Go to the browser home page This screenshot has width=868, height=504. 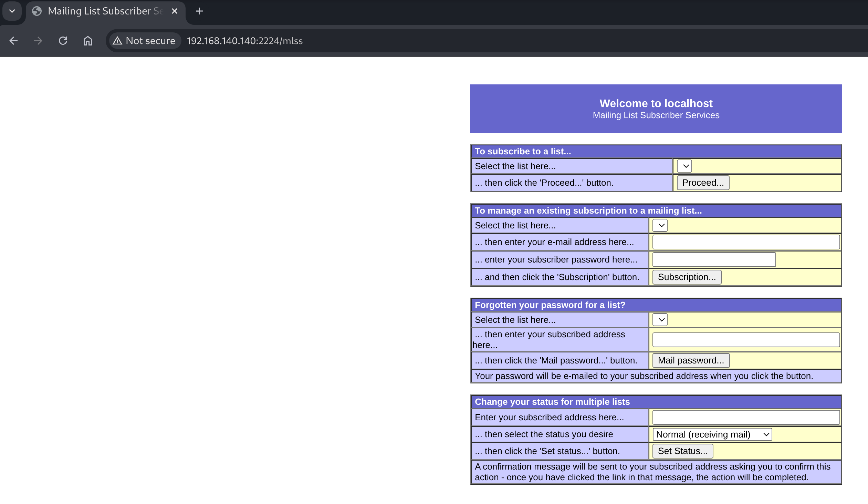tap(88, 41)
